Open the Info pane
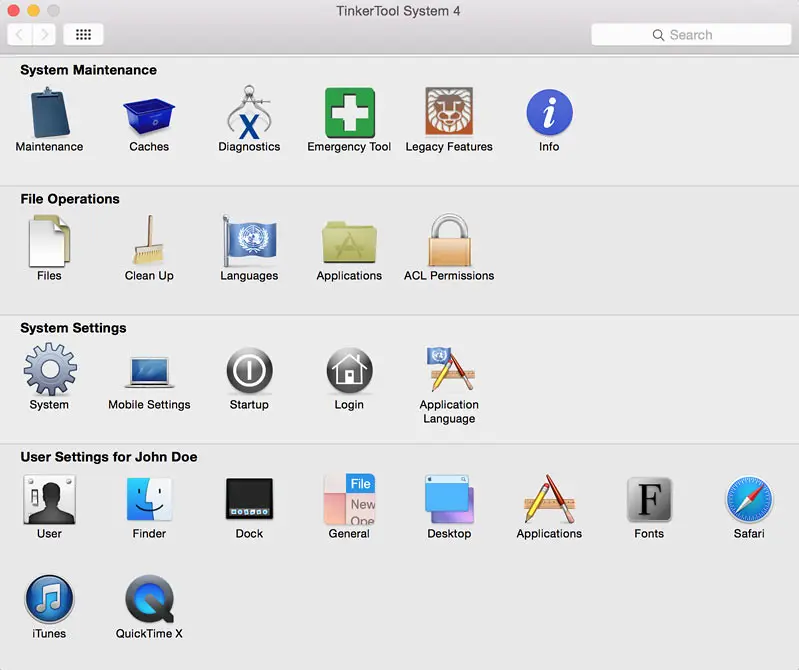 point(549,112)
